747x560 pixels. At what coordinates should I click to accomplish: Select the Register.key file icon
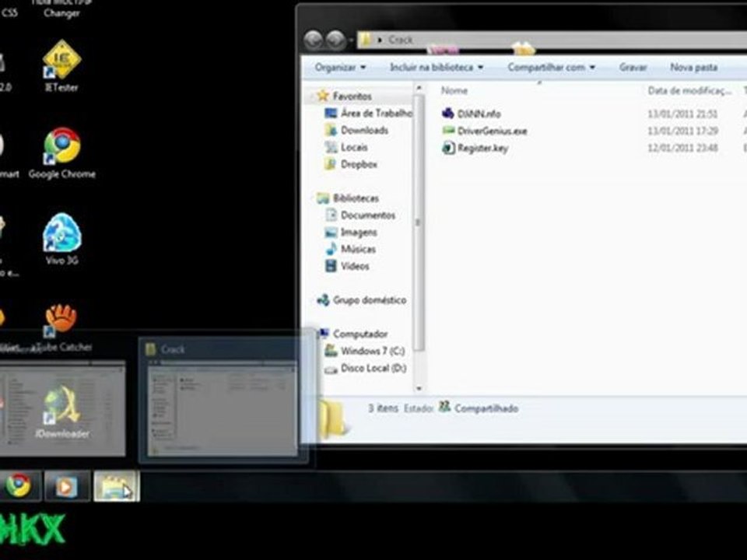click(x=448, y=148)
